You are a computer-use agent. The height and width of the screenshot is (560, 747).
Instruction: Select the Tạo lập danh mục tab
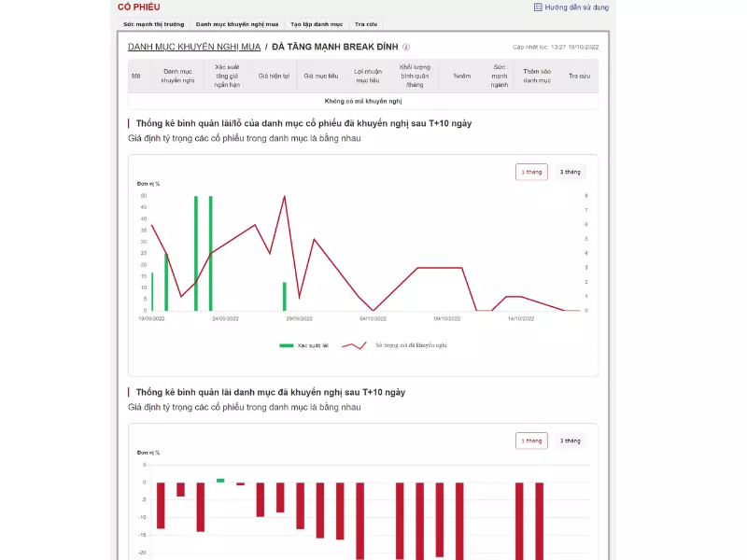pyautogui.click(x=317, y=24)
